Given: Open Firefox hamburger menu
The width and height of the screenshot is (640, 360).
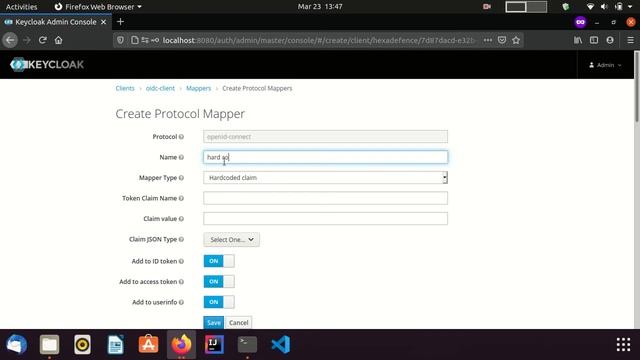Looking at the screenshot, I should click(x=630, y=40).
